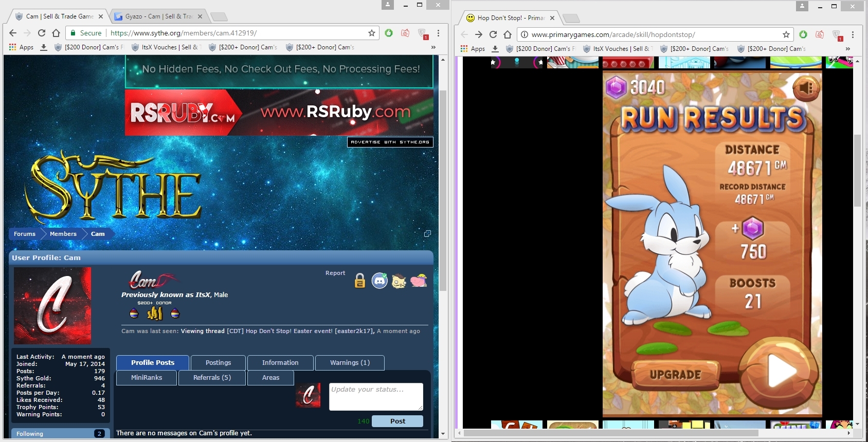Click small avatar beside status box

pyautogui.click(x=308, y=395)
